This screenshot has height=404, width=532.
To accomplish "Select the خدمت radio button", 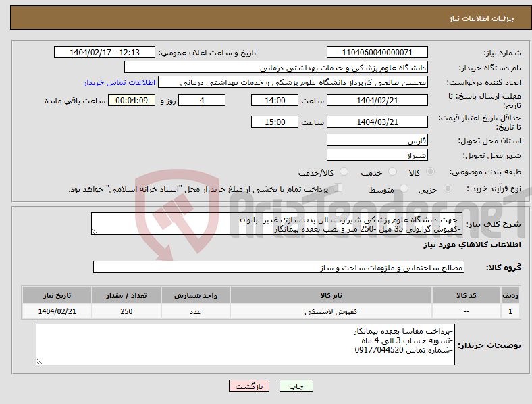I will 392,172.
